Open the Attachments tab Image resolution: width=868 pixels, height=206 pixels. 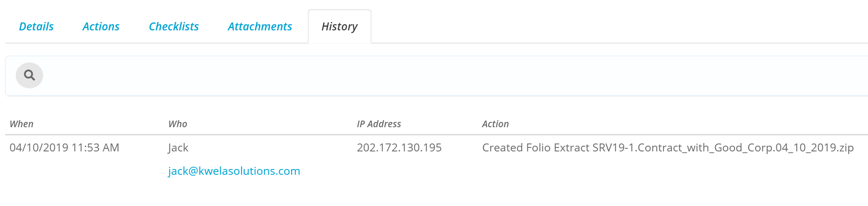click(x=260, y=27)
